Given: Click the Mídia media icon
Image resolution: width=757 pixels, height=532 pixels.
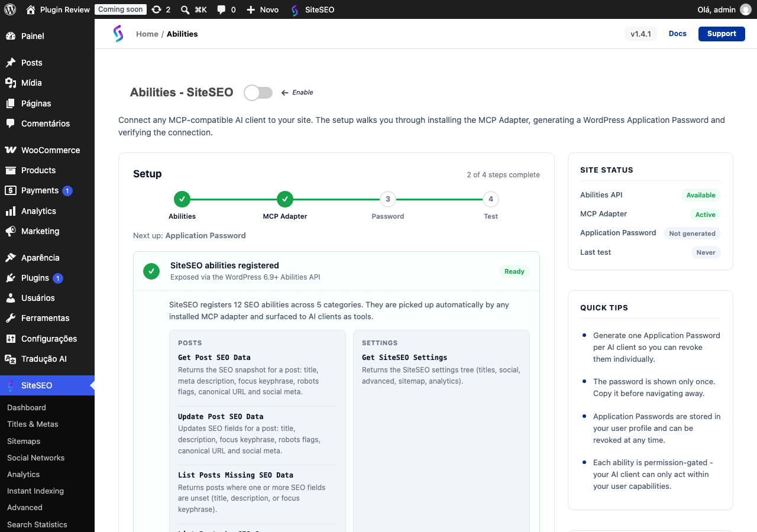Looking at the screenshot, I should point(11,83).
